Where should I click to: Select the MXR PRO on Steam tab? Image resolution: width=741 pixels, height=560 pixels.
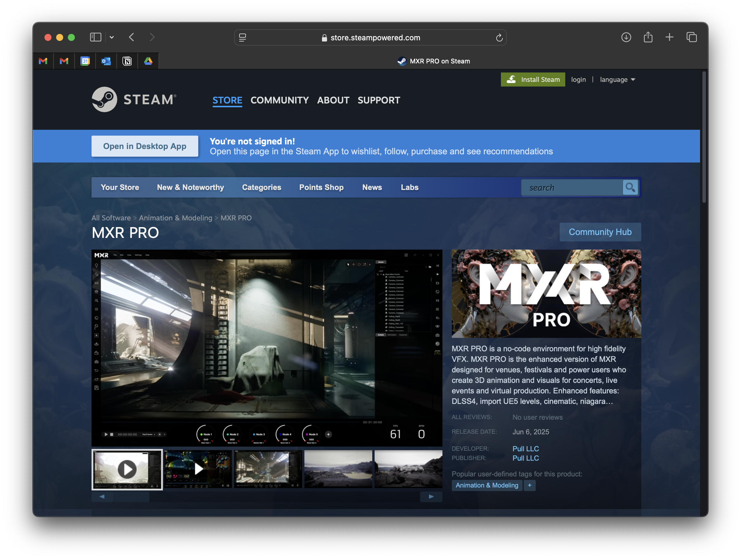click(x=433, y=61)
